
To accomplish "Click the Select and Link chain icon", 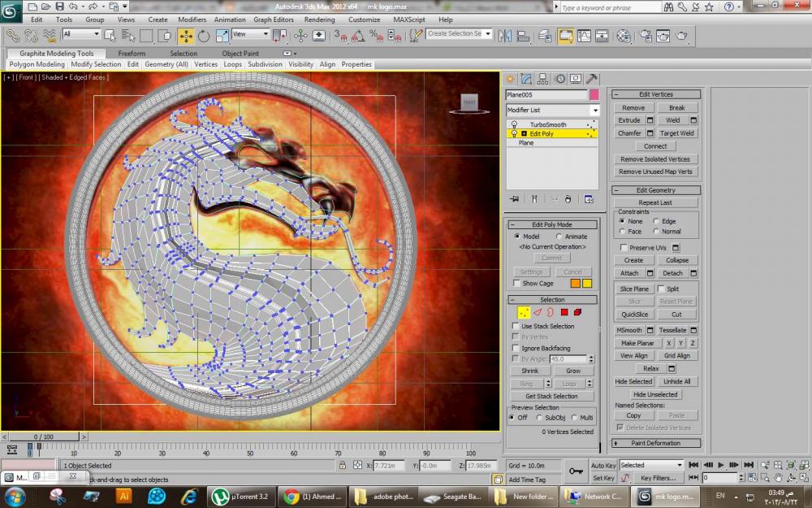I will pyautogui.click(x=13, y=36).
